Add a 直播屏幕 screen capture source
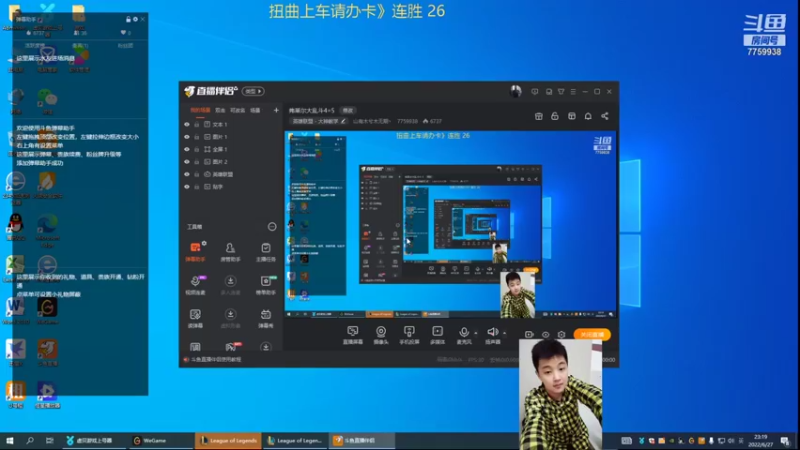The height and width of the screenshot is (450, 800). pyautogui.click(x=353, y=335)
